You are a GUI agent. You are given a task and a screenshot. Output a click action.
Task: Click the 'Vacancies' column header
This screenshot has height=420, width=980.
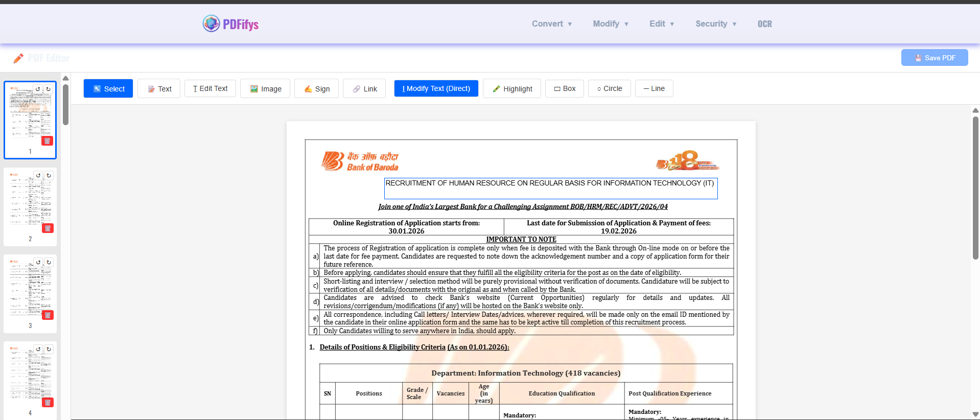451,393
